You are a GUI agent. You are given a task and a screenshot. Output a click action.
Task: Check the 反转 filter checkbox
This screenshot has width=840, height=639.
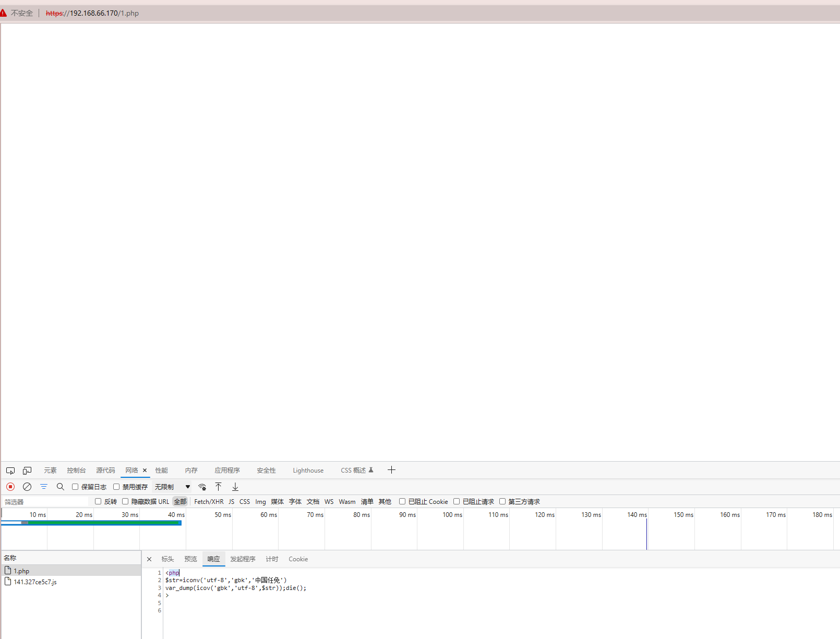click(x=98, y=501)
